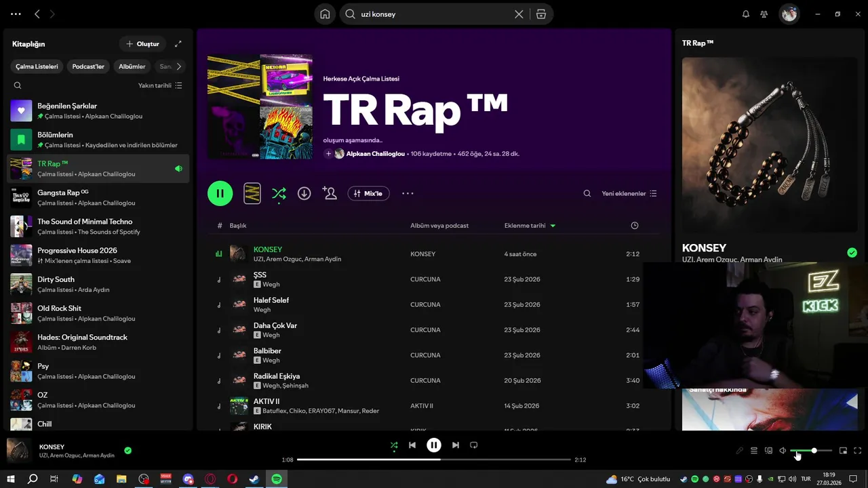Open the lyrics microphone icon
868x488 pixels.
coord(740,451)
